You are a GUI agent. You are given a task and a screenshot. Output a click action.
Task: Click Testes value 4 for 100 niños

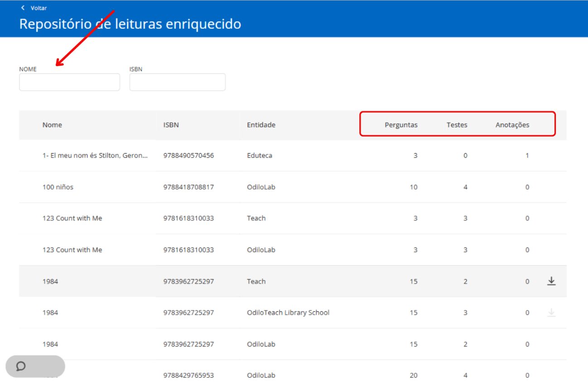click(x=465, y=187)
